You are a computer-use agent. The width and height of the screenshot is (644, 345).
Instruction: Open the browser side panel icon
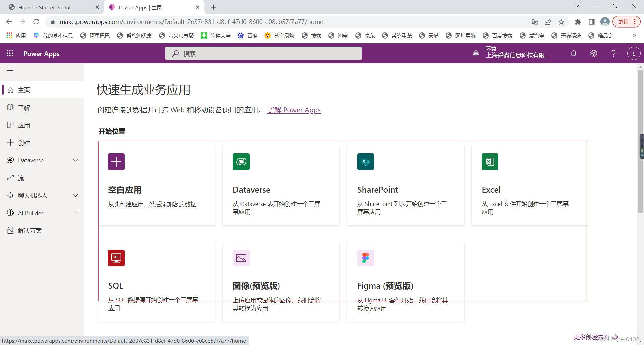coord(591,22)
